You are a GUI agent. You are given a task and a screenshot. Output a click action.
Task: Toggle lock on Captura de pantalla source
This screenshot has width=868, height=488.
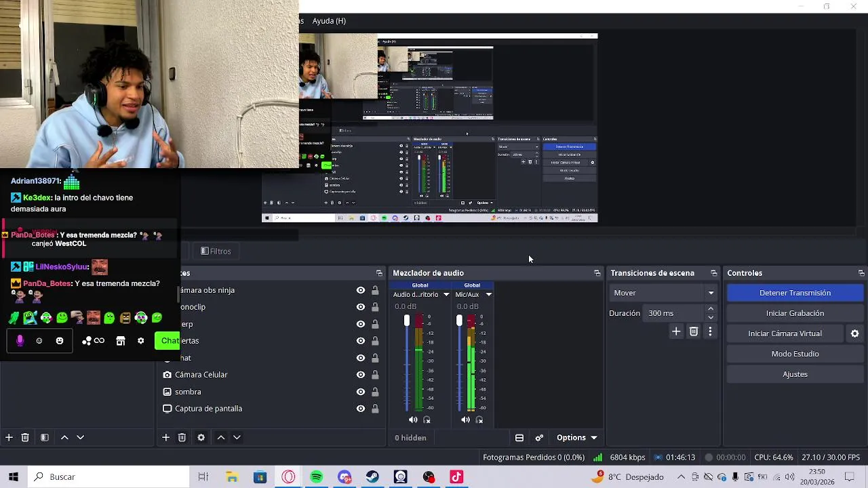(375, 409)
